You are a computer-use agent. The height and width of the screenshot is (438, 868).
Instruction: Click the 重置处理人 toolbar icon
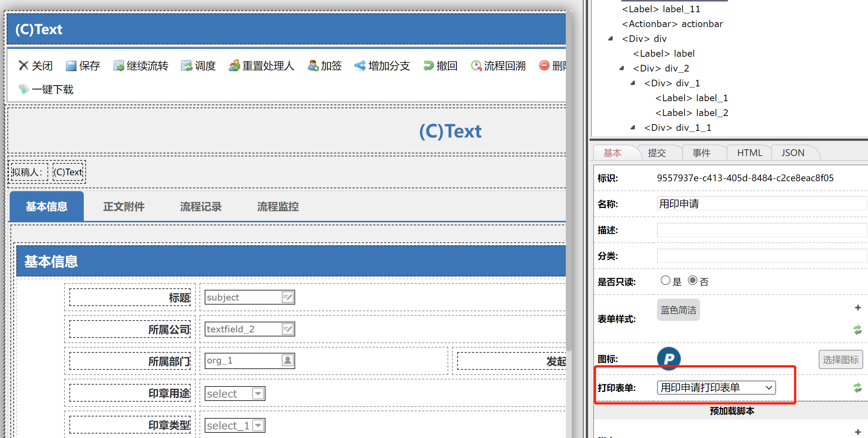point(234,66)
